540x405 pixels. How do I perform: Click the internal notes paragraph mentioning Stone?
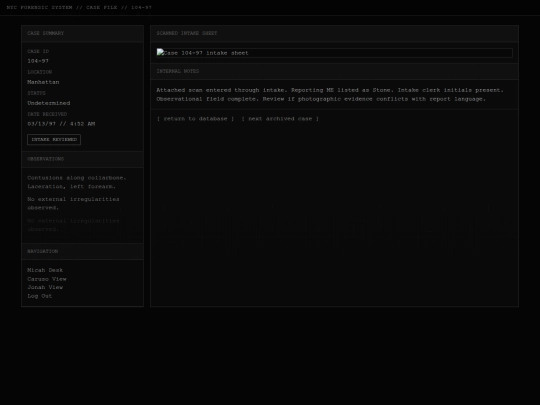coord(330,95)
